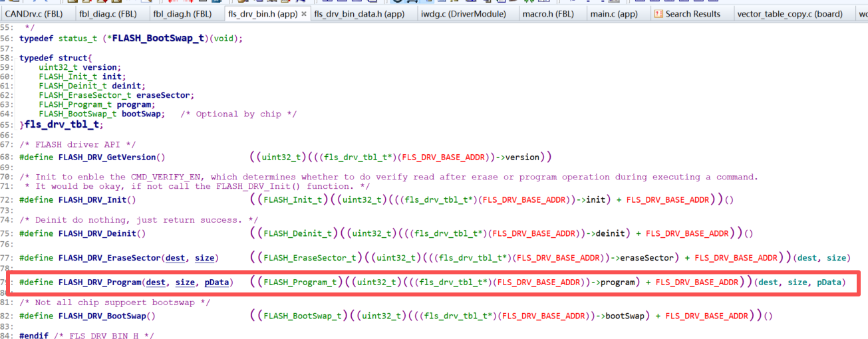
Task: Switch to fls_drv_bin_data.h (app) tab
Action: click(359, 13)
